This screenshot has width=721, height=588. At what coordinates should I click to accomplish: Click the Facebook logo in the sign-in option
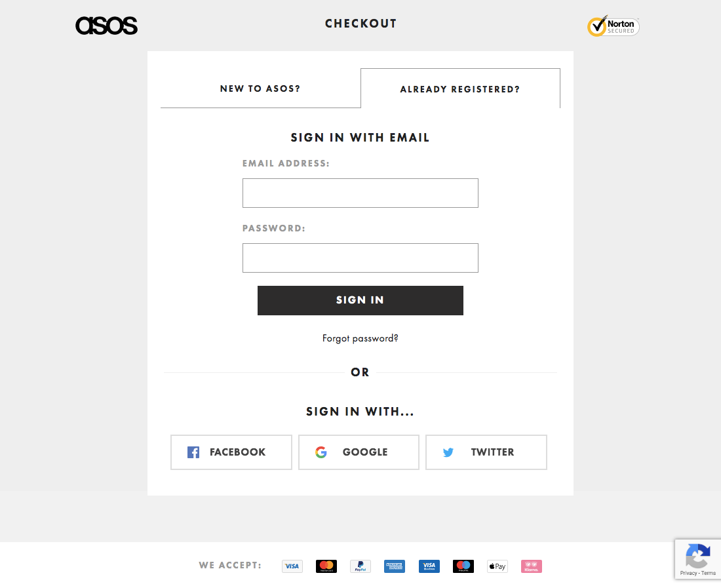[x=193, y=452]
